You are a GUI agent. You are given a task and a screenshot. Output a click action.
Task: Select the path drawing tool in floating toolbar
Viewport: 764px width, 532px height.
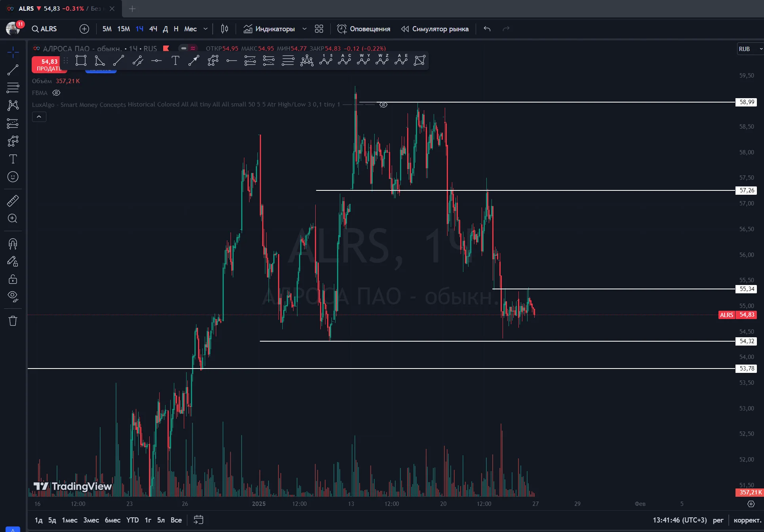tap(213, 61)
